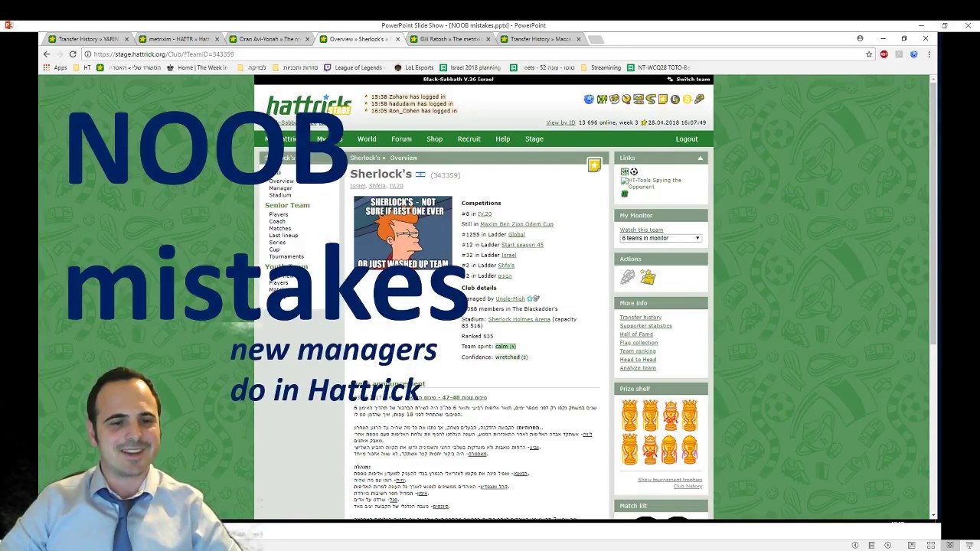The height and width of the screenshot is (551, 980).
Task: Open the 6 teams in monitor dropdown
Action: pos(660,238)
